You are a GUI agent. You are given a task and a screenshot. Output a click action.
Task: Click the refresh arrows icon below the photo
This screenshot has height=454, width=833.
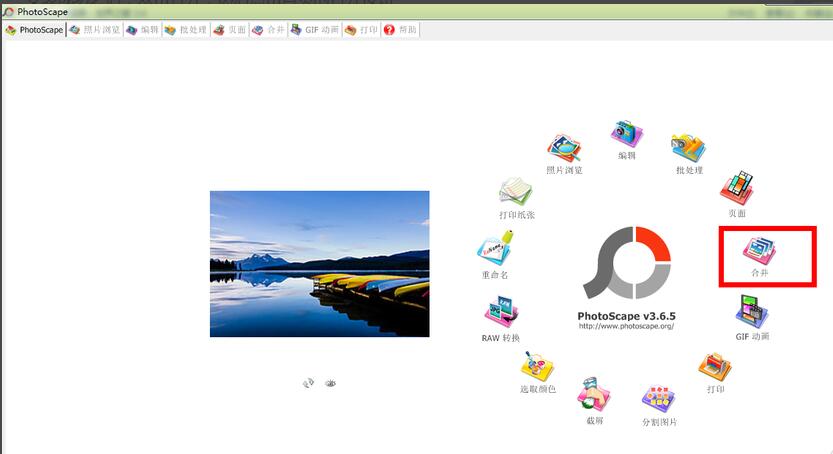pyautogui.click(x=308, y=383)
